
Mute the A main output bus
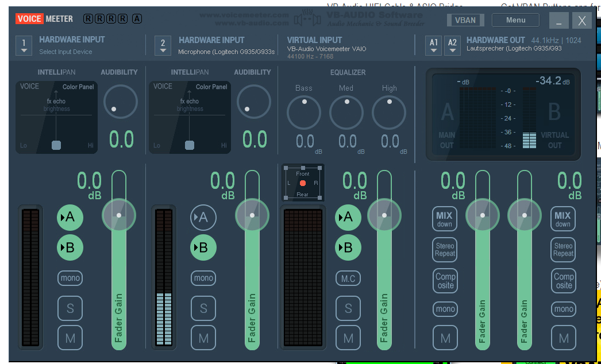click(445, 338)
